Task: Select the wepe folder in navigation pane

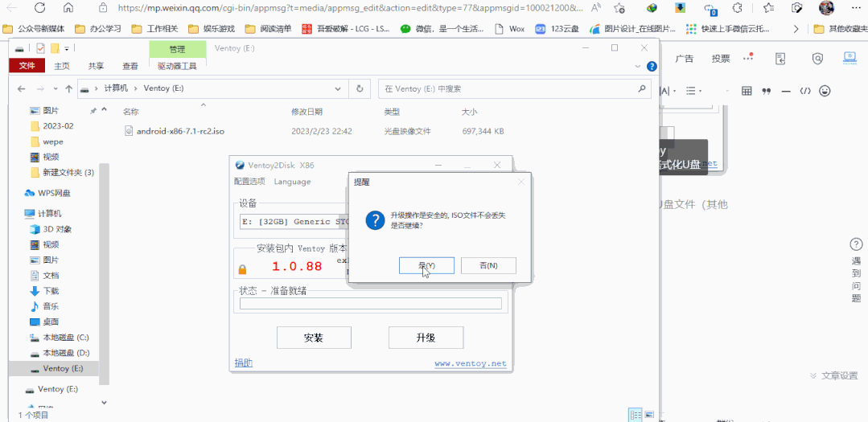Action: (x=53, y=141)
